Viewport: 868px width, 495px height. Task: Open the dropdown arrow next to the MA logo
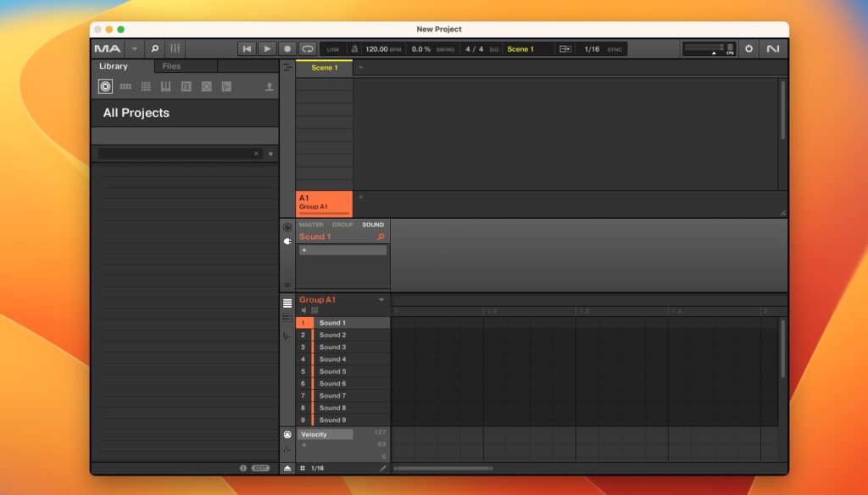[x=133, y=48]
